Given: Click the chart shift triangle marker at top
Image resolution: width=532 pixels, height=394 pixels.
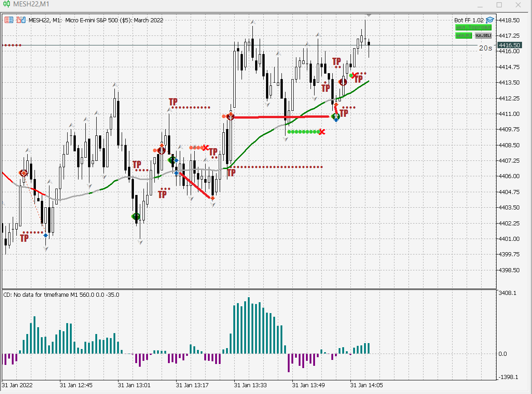Looking at the screenshot, I should [369, 15].
